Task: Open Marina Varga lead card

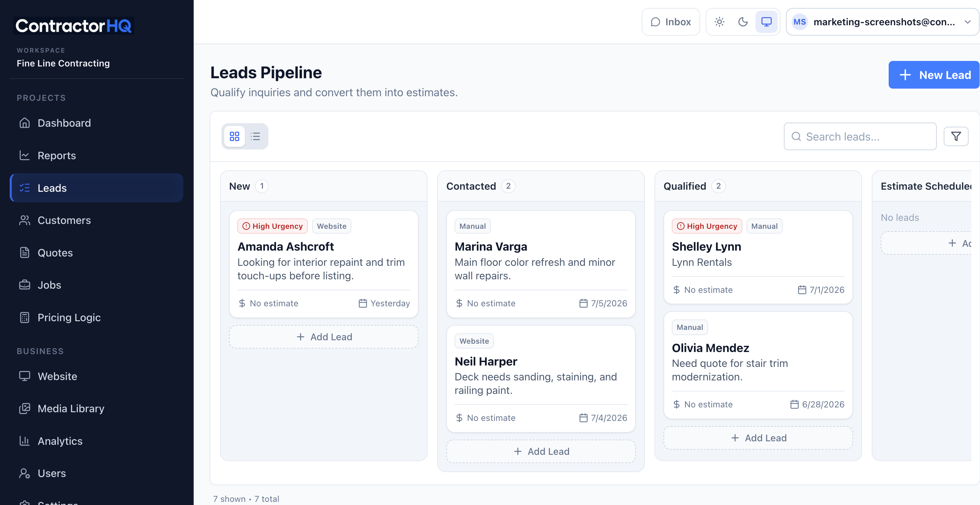Action: (541, 264)
